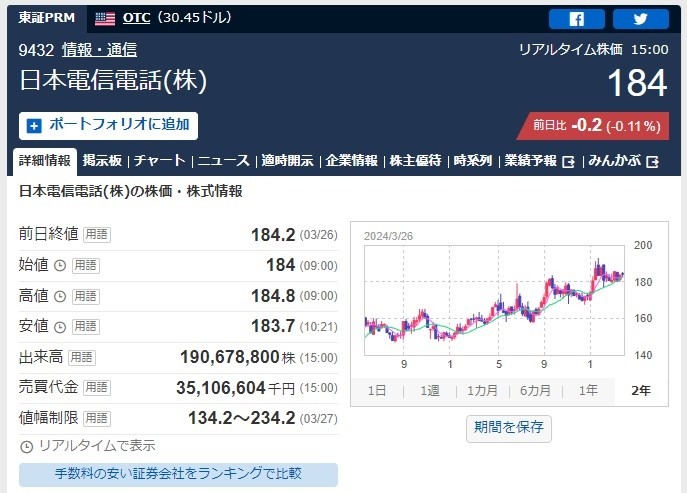Click the clock icon next to 安値
The image size is (687, 493).
60,327
